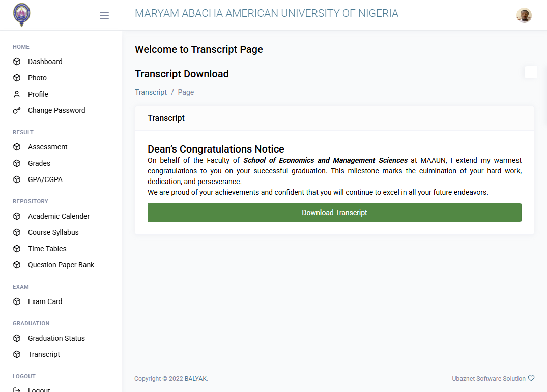This screenshot has height=392, width=547.
Task: Click the cube icon beside Photo
Action: point(17,78)
